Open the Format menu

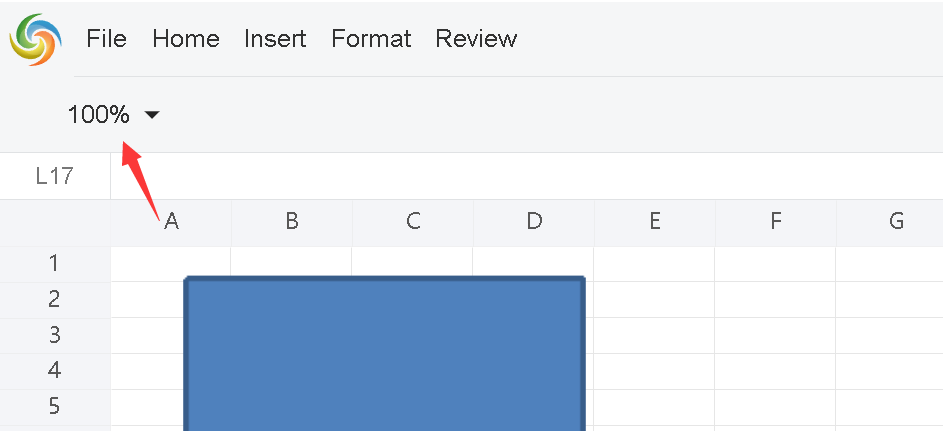pos(371,39)
